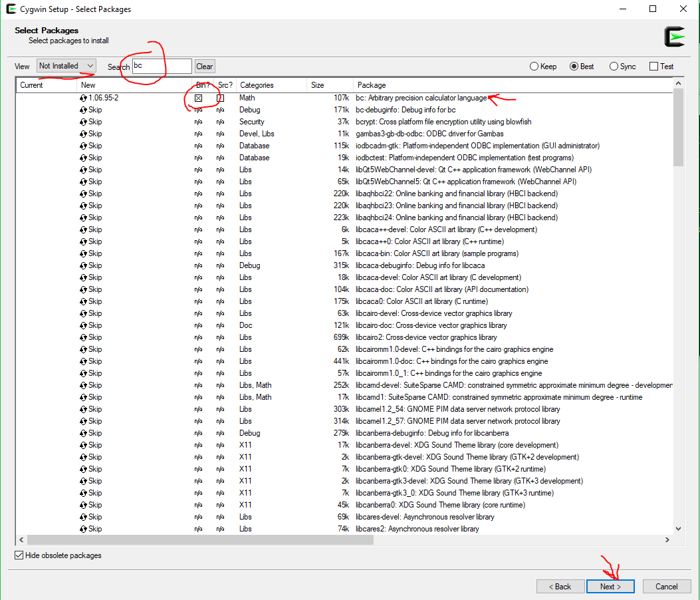Click in the Search field containing bc
Image resolution: width=700 pixels, height=600 pixels.
pos(162,66)
